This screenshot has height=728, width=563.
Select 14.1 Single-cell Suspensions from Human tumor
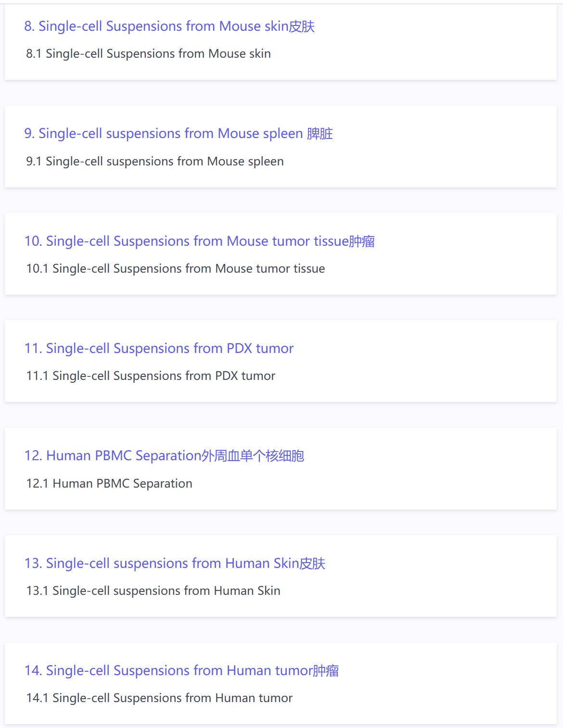coord(159,698)
